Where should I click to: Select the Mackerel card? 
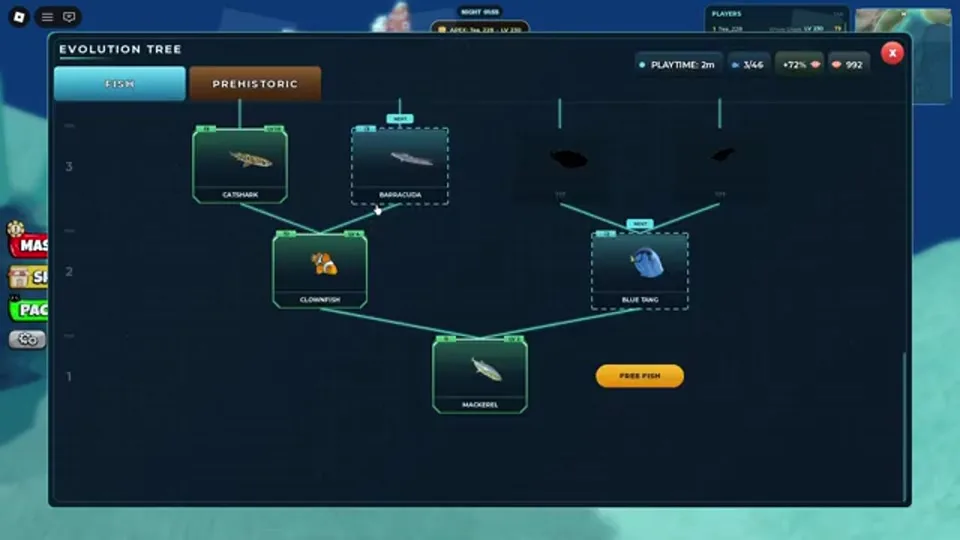[480, 375]
